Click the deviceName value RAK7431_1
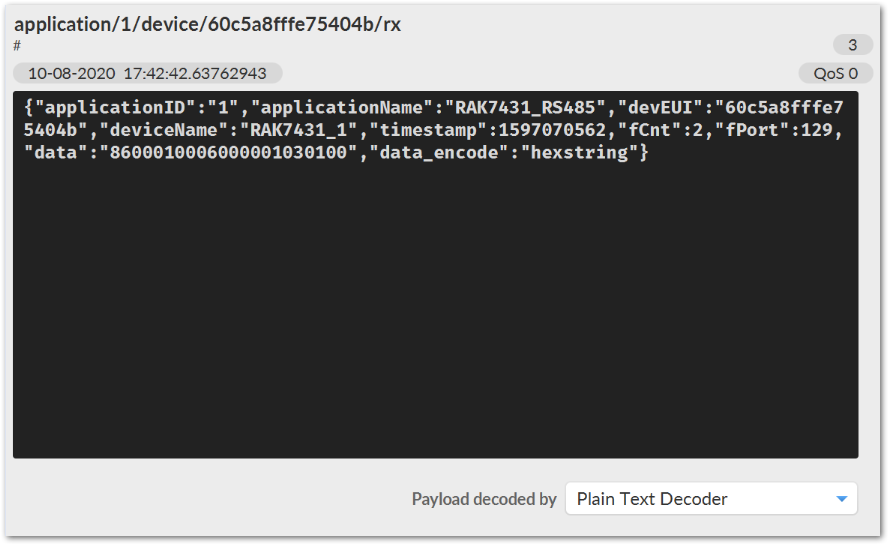The width and height of the screenshot is (889, 545). (299, 130)
